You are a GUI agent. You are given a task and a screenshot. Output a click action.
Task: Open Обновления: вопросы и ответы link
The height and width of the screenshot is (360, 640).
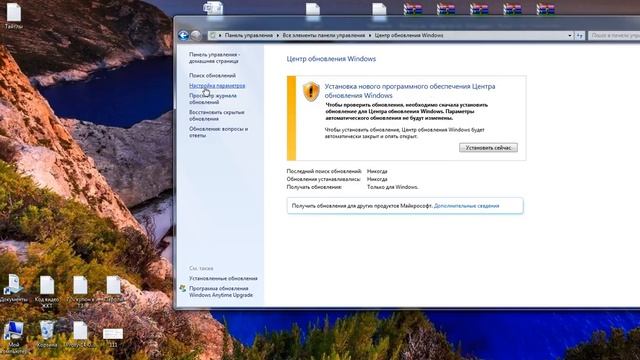click(x=218, y=132)
